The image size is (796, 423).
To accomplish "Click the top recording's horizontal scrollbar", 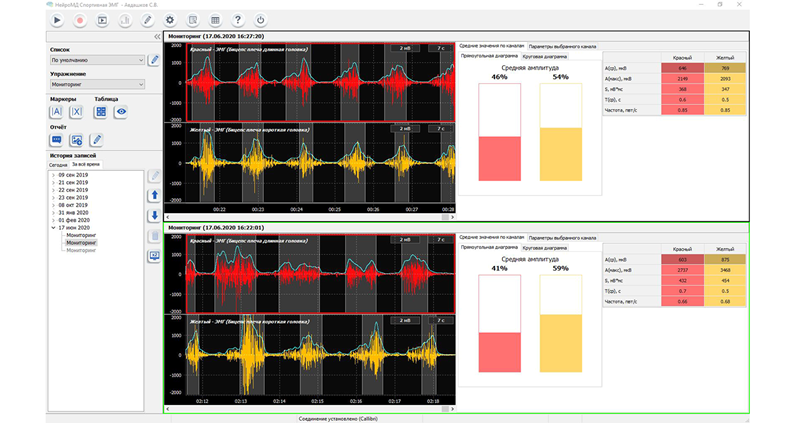I will click(x=308, y=217).
